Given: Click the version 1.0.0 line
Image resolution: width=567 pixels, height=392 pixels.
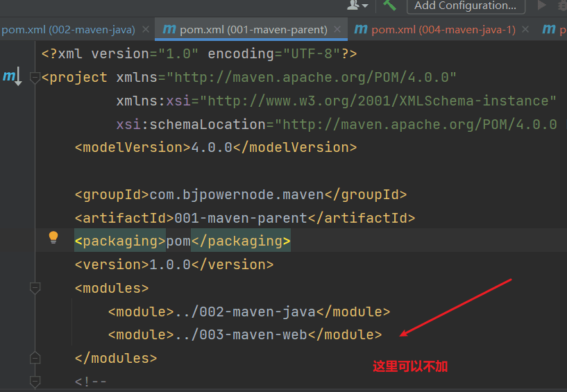Looking at the screenshot, I should click(174, 265).
